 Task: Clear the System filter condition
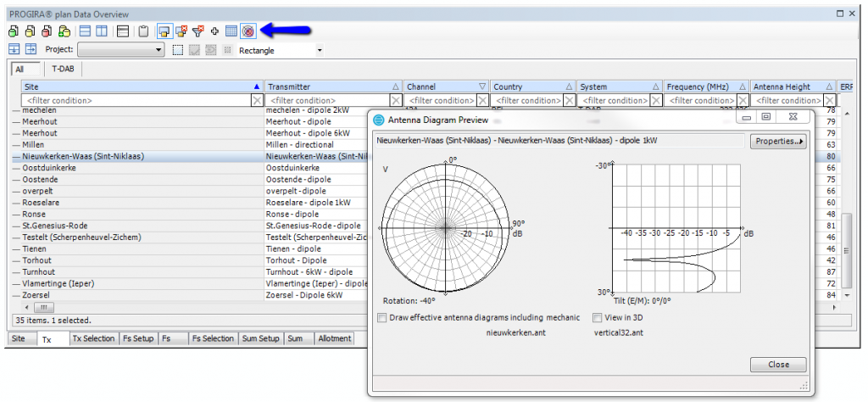tap(656, 100)
